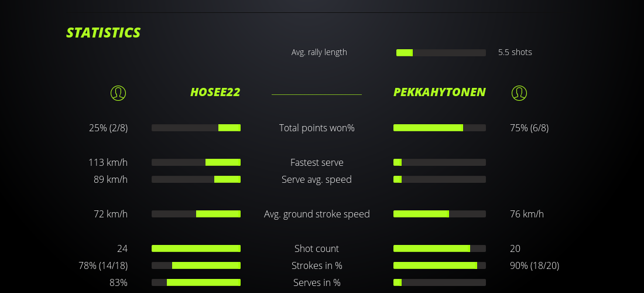Viewport: 644px width, 293px height.
Task: Select the Avg. ground stroke speed label
Action: [x=317, y=214]
